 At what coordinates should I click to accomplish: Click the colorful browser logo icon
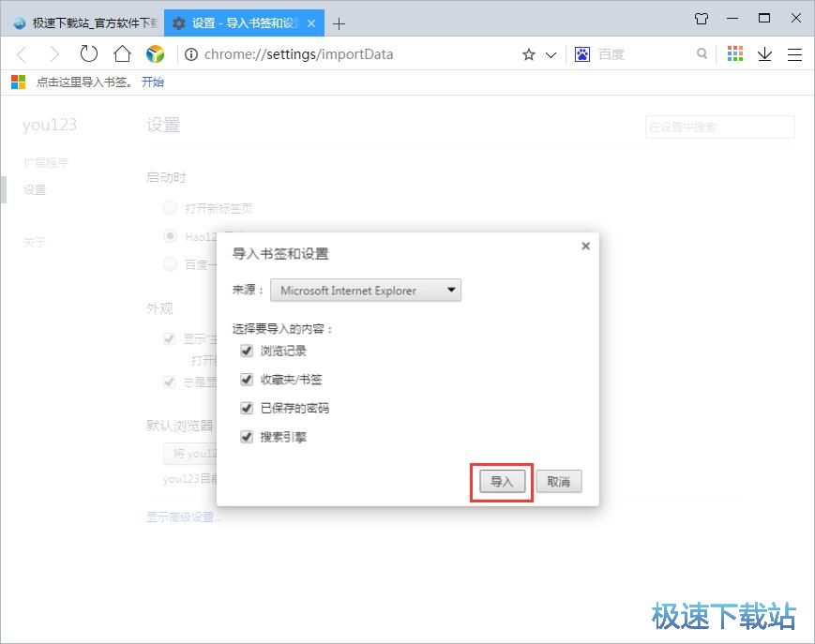[155, 54]
